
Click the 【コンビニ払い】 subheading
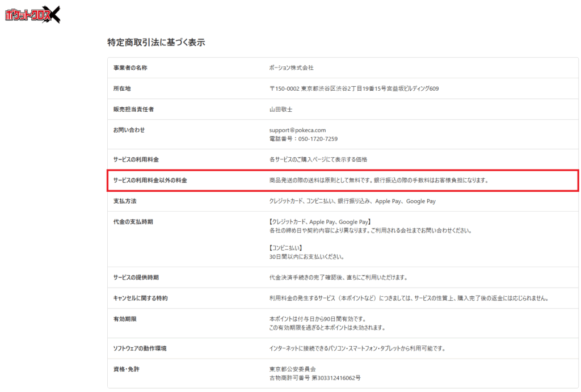(286, 248)
